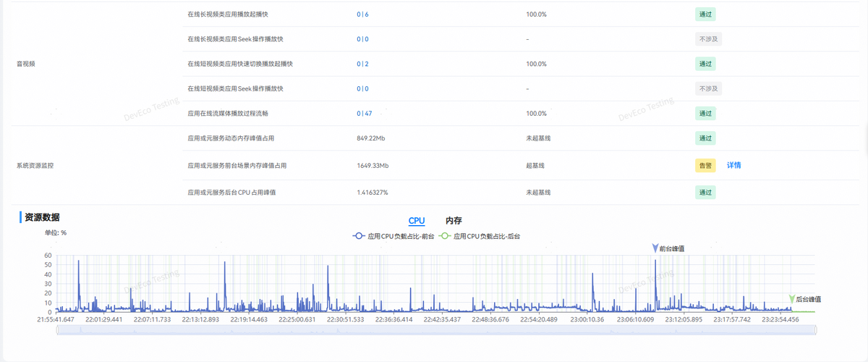Screen dimensions: 868x362
Task: Click the yellow 告警 warning badge
Action: [705, 166]
